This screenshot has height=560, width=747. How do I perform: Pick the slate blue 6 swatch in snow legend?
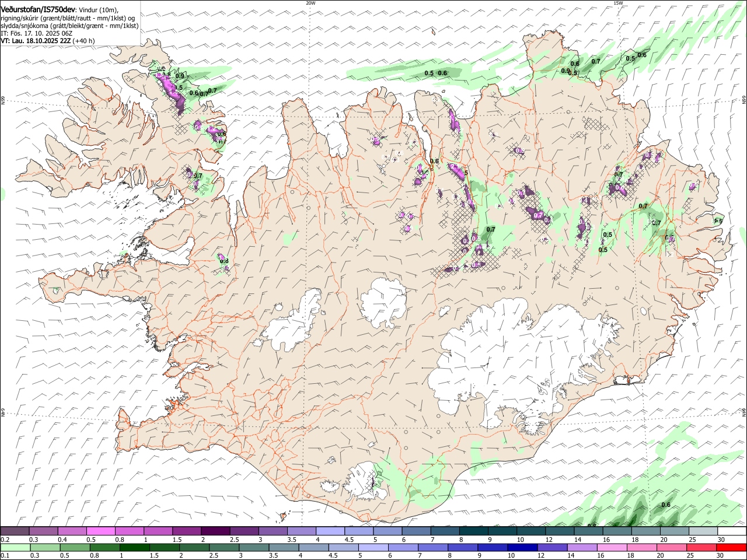coord(416,531)
